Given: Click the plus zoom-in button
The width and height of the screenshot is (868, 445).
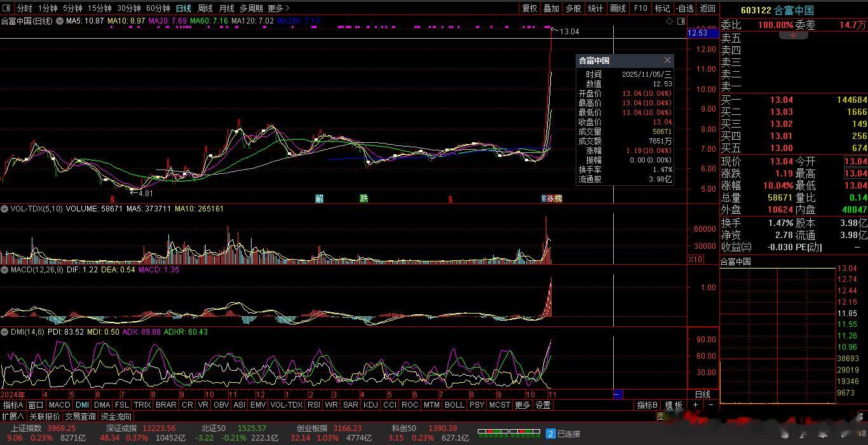Looking at the screenshot, I should coord(696,404).
